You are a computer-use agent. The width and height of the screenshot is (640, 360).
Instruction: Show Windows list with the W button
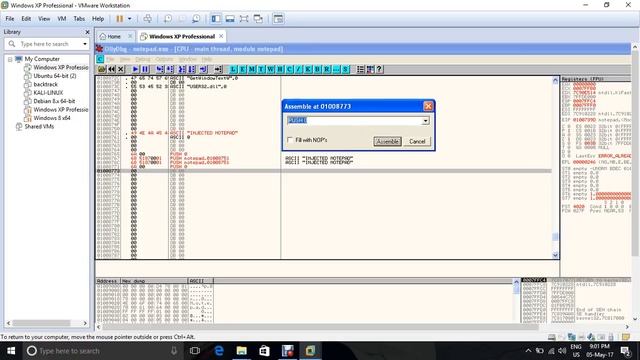click(271, 69)
